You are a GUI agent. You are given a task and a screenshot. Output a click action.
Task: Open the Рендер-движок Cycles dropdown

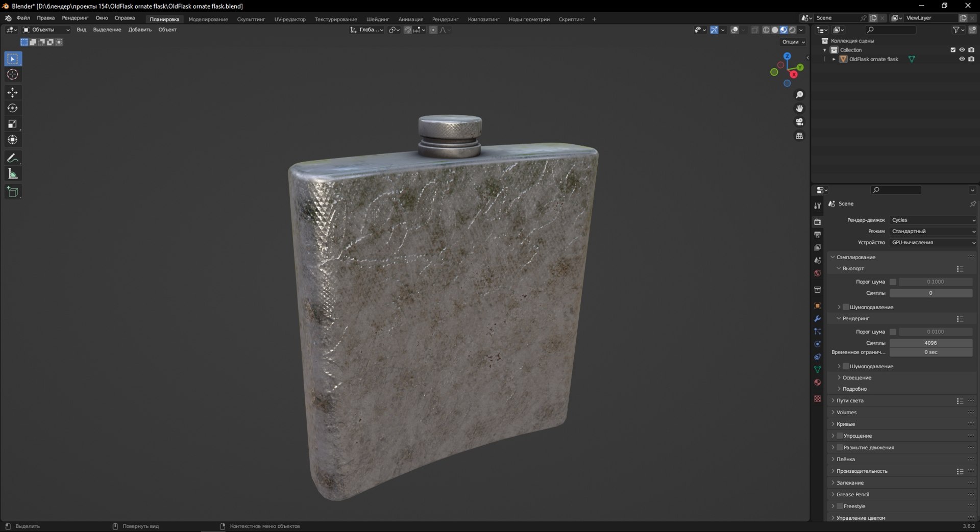tap(933, 220)
